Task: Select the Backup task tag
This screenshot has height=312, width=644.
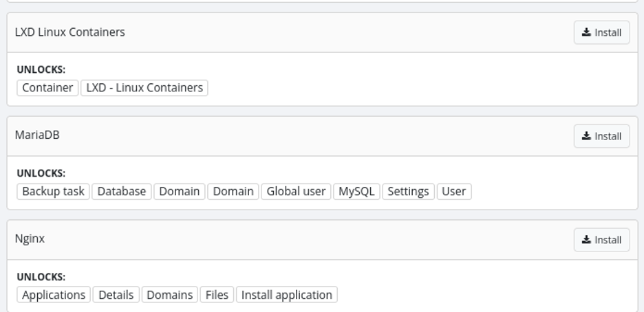Action: click(53, 192)
